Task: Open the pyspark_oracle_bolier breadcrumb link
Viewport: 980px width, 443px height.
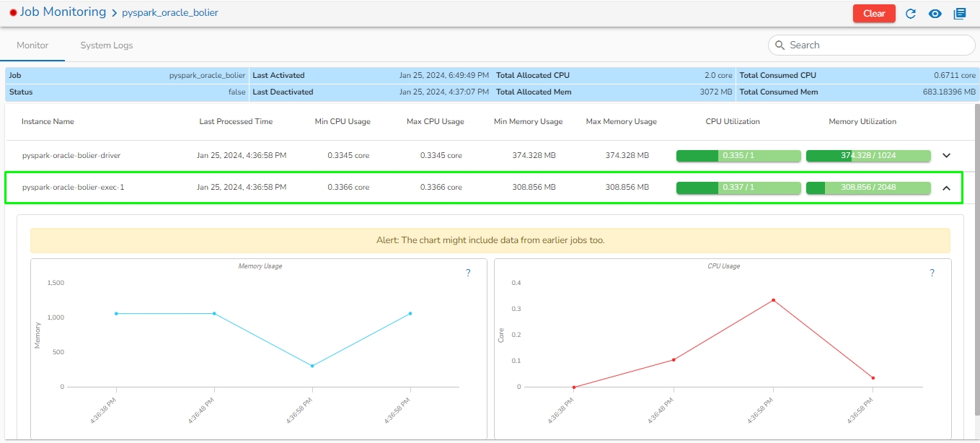Action: coord(170,13)
